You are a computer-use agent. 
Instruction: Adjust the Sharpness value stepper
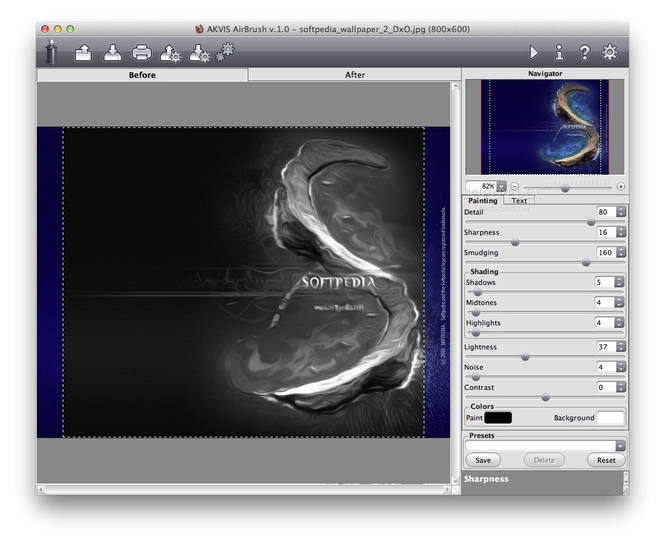(x=621, y=232)
